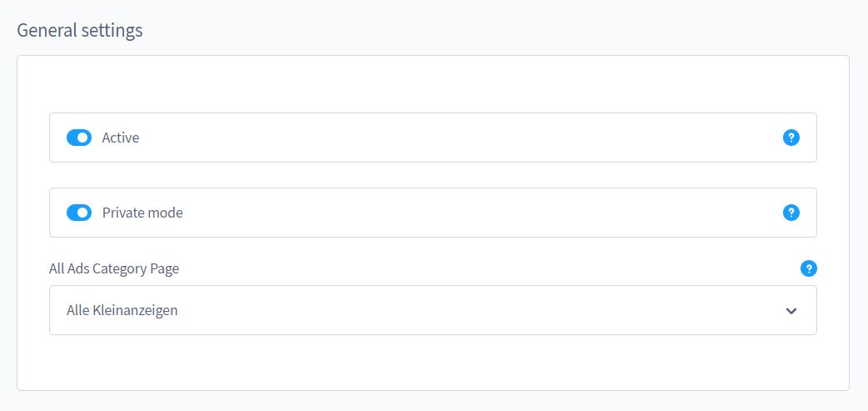Screen dimensions: 868x411
Task: Click help icon beside All Ads Category Page
Action: [808, 268]
